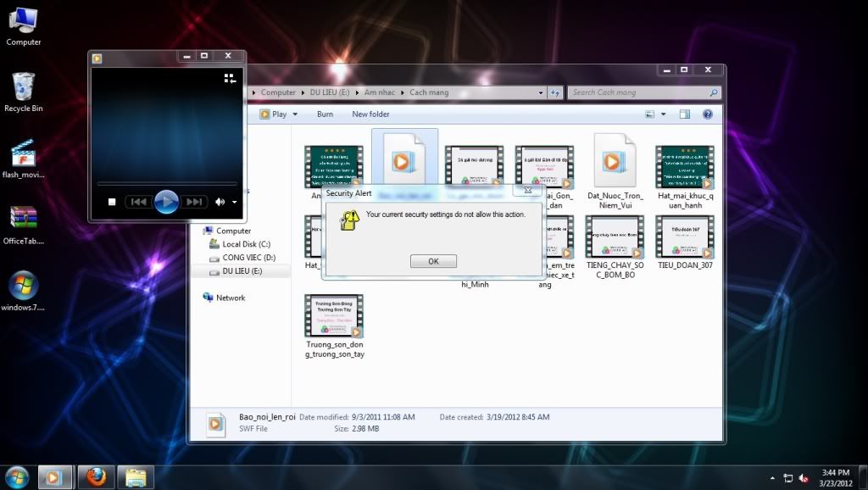Click Computer in the address breadcrumb
868x490 pixels.
[278, 92]
